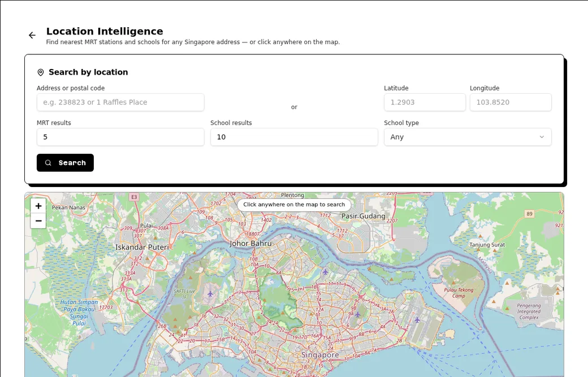The width and height of the screenshot is (588, 377).
Task: Click the 'Click anywhere on the map' hint
Action: (x=294, y=205)
